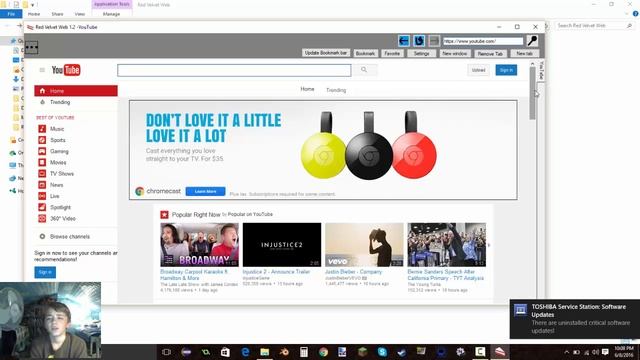Click Update Bookmark bar button
Image resolution: width=640 pixels, height=360 pixels.
click(326, 53)
